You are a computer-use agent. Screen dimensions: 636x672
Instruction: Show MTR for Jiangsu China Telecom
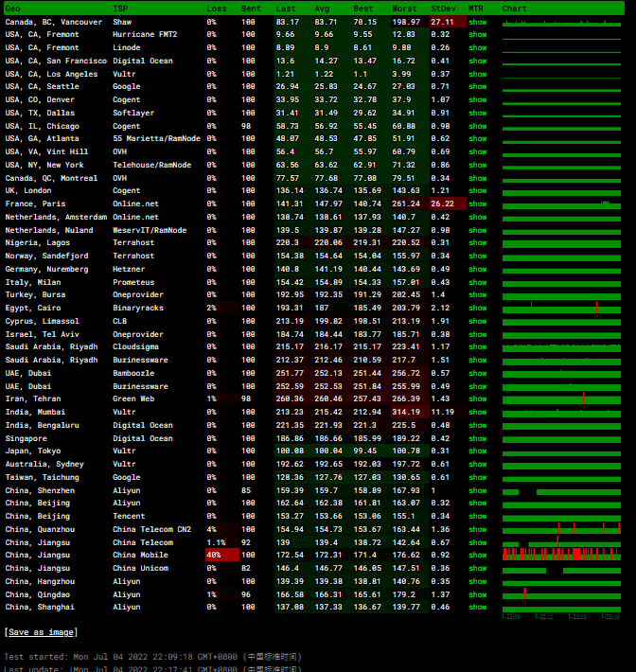point(477,543)
